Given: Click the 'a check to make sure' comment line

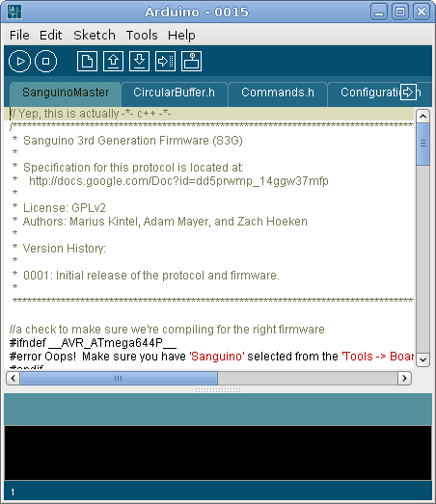Looking at the screenshot, I should pos(167,330).
